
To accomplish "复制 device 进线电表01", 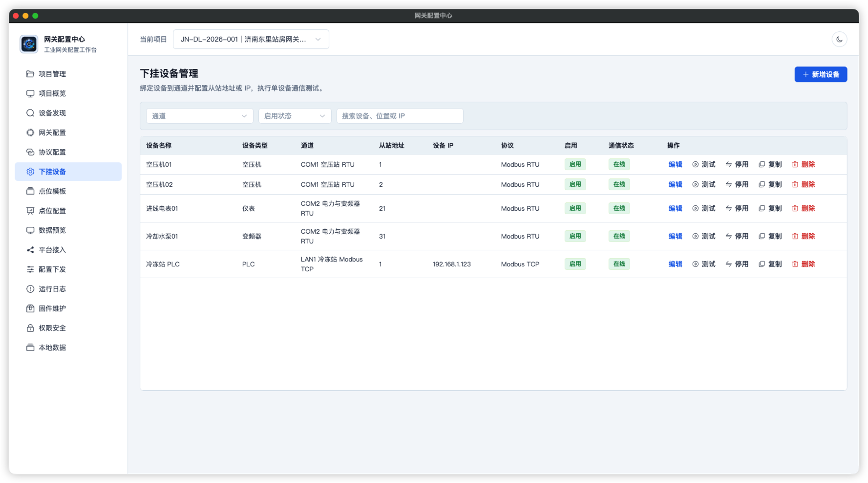I will (x=770, y=208).
